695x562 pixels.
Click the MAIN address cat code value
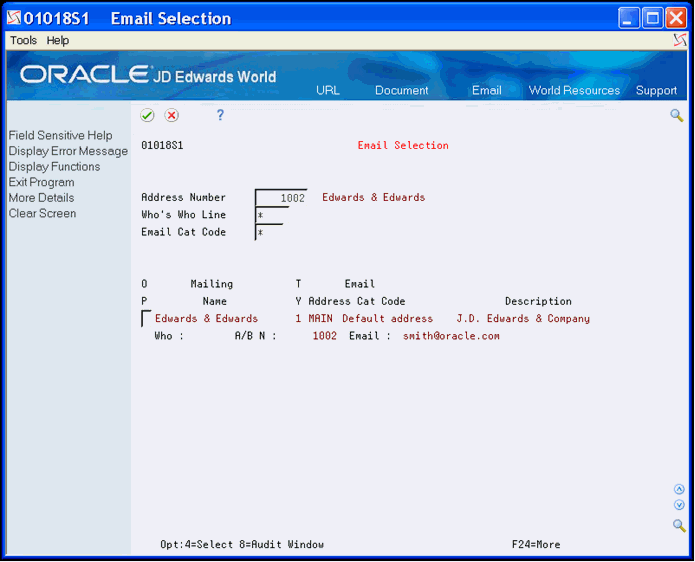[320, 319]
